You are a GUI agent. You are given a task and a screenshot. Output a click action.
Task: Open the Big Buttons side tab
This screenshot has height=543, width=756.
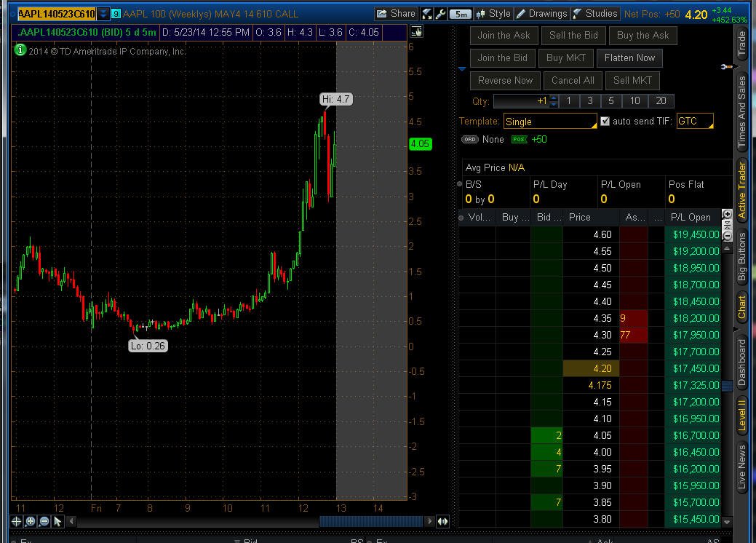pyautogui.click(x=742, y=256)
